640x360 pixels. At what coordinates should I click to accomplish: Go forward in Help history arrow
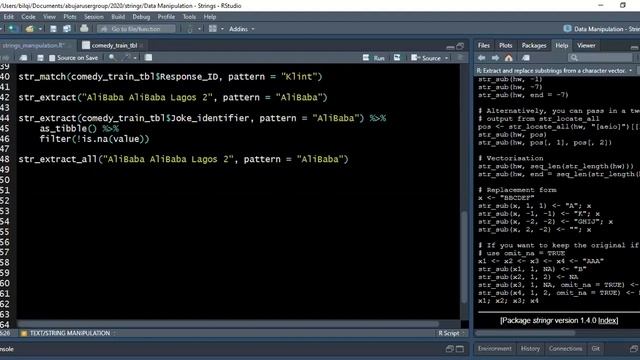495,58
